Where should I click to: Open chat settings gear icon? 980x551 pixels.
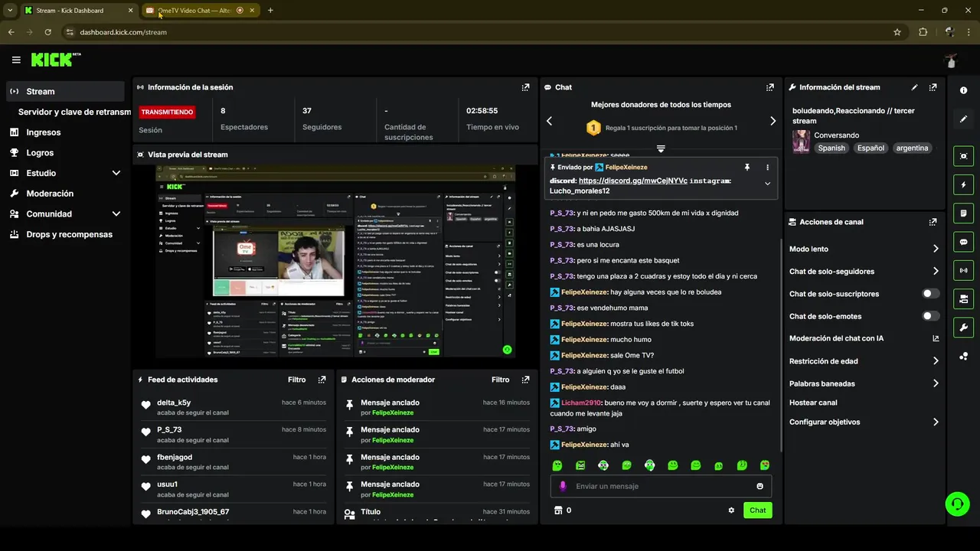[x=731, y=510]
